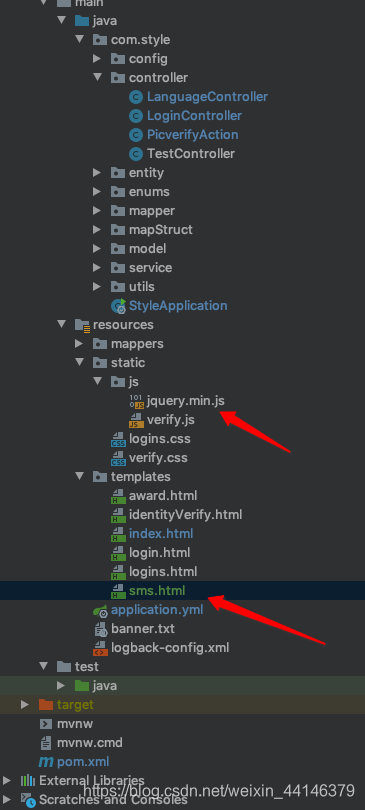Expand Scratches and Consoles arrow
365x810 pixels.
click(7, 800)
